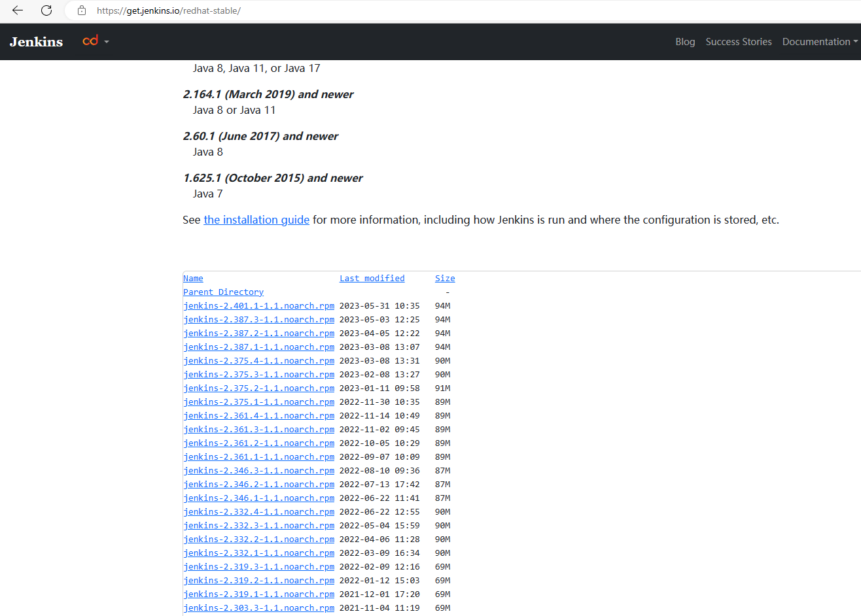
Task: Sort listing by Size column
Action: 445,279
